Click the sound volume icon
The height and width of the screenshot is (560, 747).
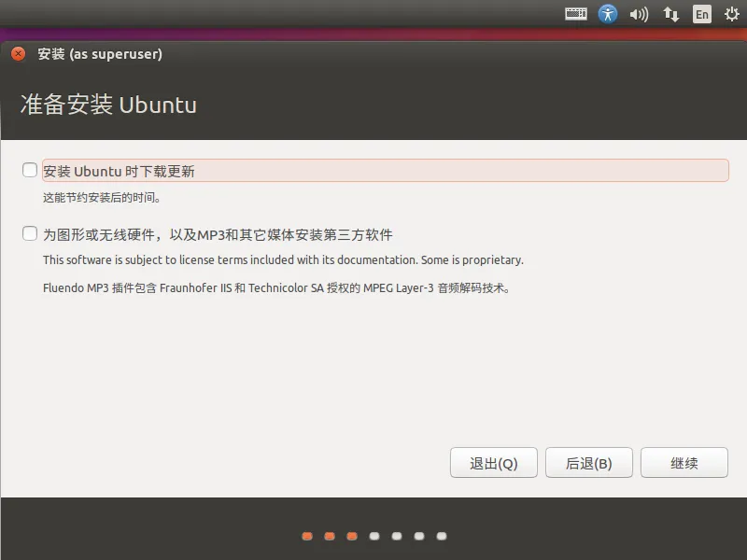[x=639, y=15]
